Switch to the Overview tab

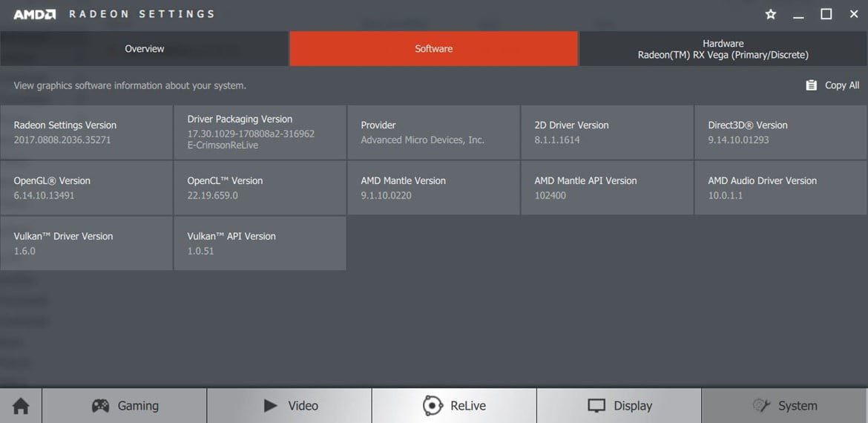point(144,49)
